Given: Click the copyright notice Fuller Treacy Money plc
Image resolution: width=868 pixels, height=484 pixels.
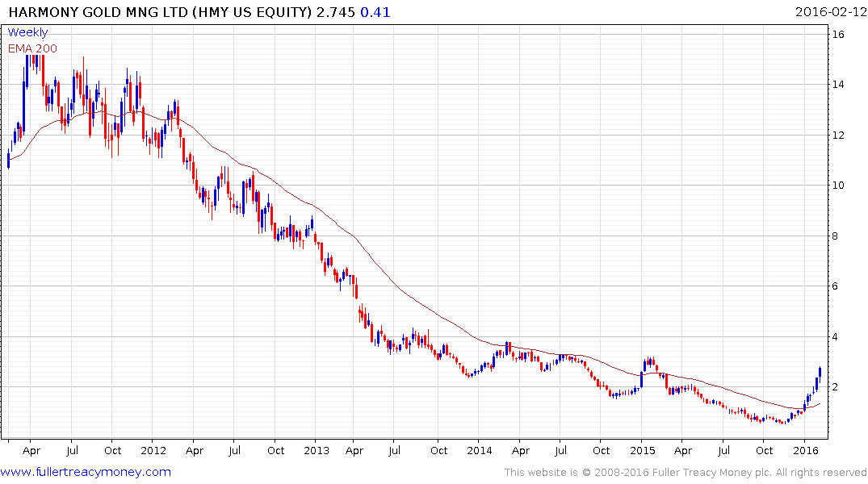Looking at the screenshot, I should pos(712,473).
